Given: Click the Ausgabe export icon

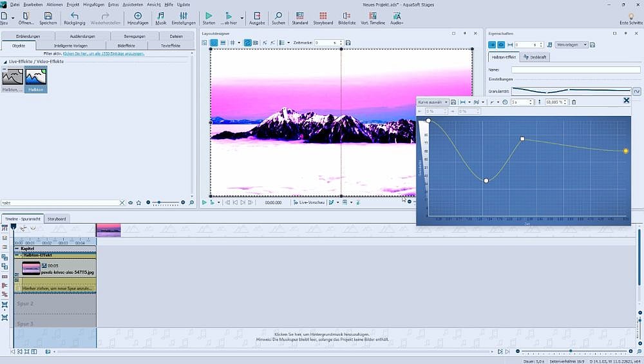Looking at the screenshot, I should [257, 15].
